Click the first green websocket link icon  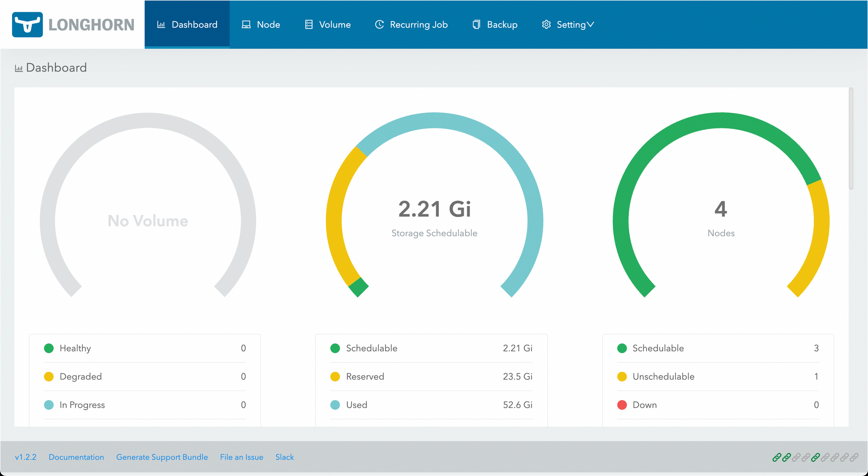(x=777, y=457)
